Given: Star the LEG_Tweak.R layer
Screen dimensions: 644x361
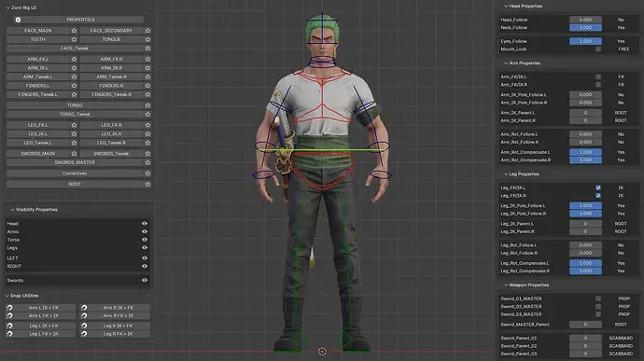Looking at the screenshot, I should 147,143.
